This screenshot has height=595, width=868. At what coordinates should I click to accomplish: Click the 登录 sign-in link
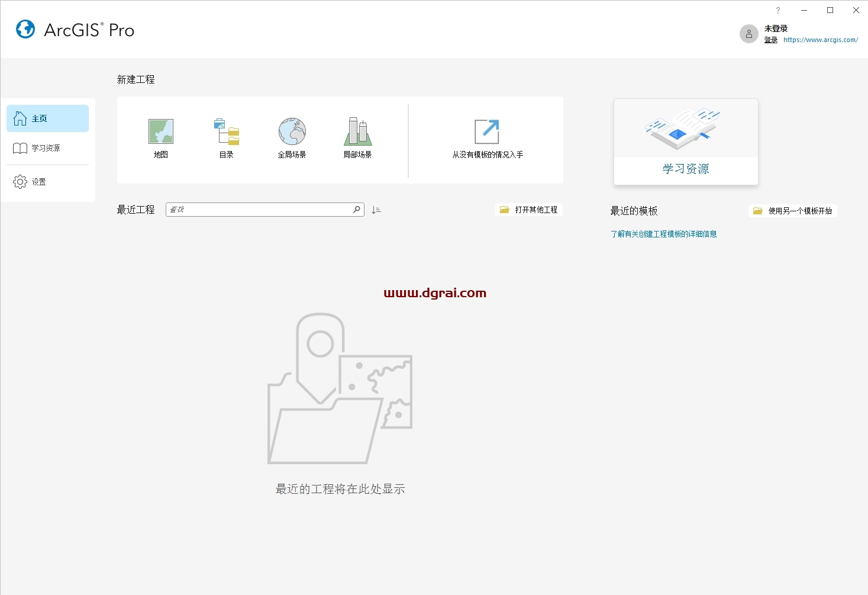pyautogui.click(x=770, y=40)
